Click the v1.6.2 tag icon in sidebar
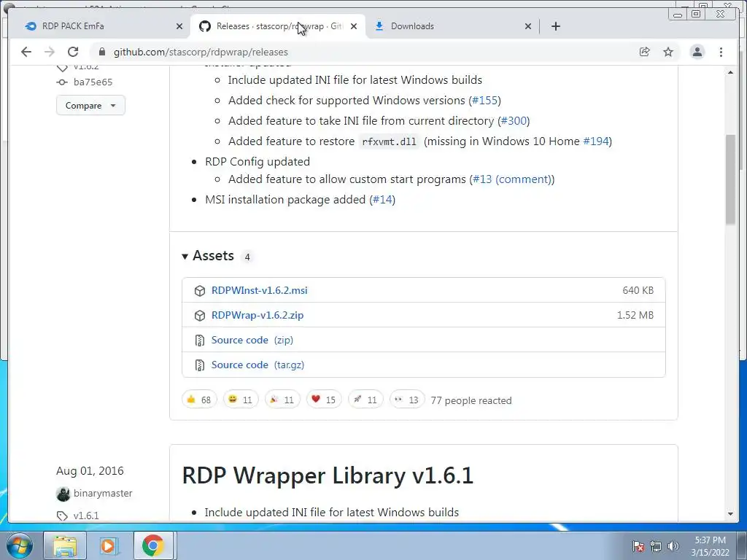The width and height of the screenshot is (747, 560). tap(63, 67)
